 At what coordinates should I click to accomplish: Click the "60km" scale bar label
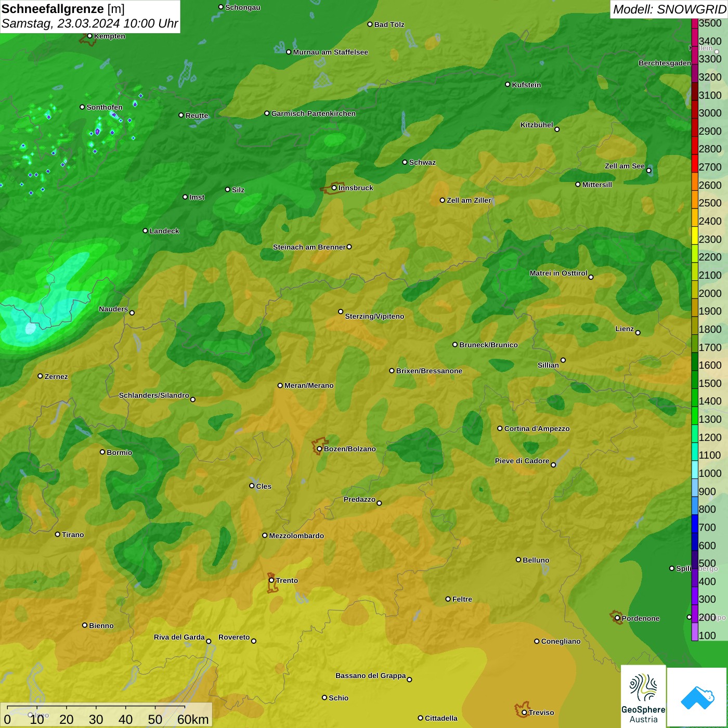click(193, 719)
